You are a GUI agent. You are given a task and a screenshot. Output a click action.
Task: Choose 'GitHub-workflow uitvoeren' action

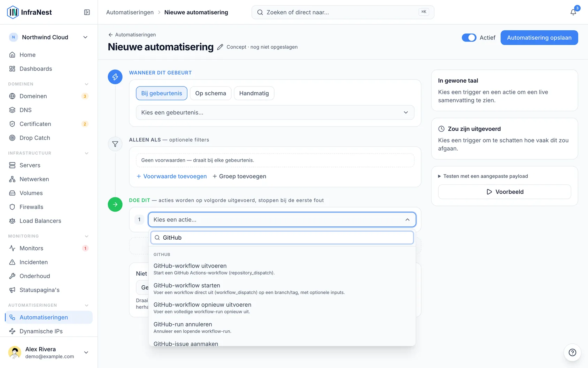[282, 269]
